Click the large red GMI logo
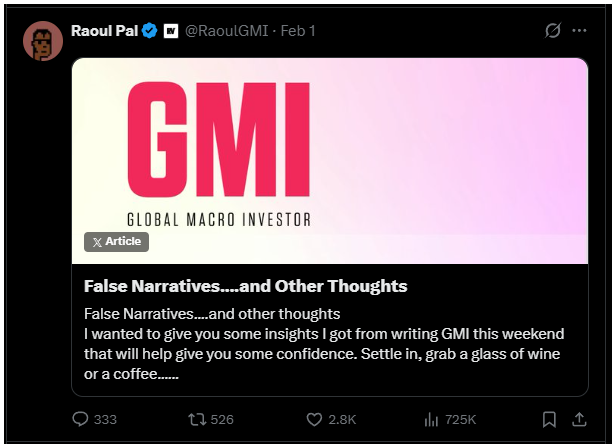The image size is (616, 448). pyautogui.click(x=218, y=141)
